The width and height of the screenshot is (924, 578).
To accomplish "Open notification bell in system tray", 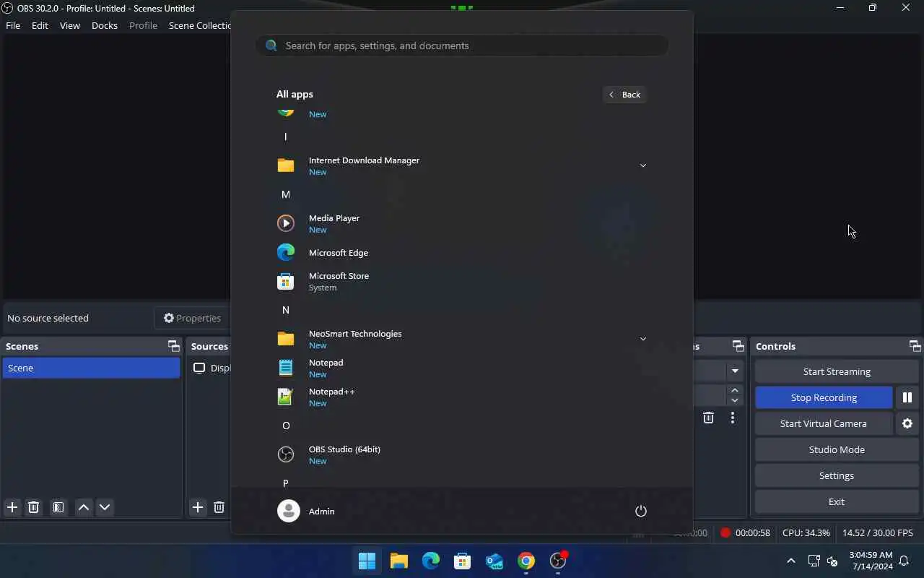I will 904,561.
